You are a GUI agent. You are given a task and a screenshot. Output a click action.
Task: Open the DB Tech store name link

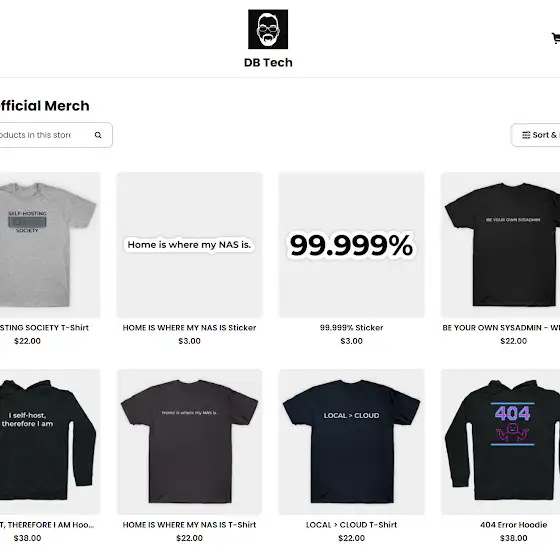tap(268, 62)
